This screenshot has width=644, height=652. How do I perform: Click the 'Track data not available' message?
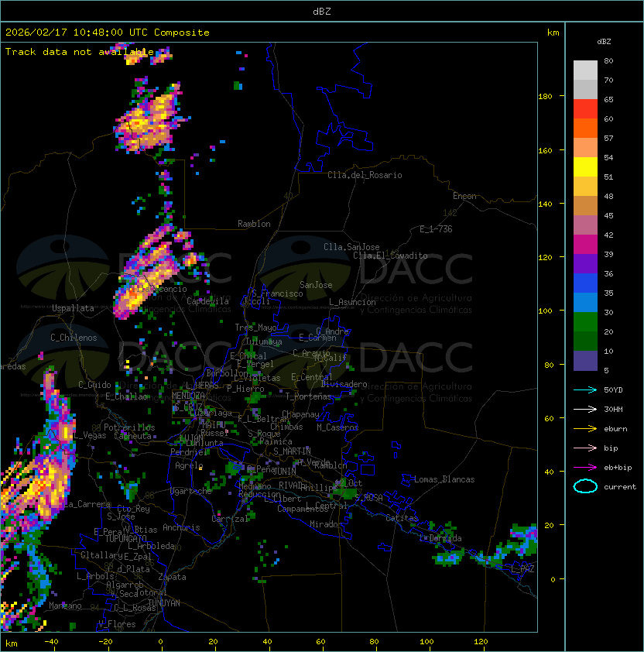pos(80,52)
